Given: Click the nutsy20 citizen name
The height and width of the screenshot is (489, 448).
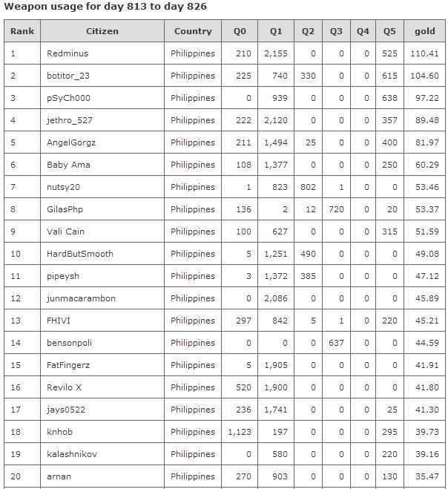Looking at the screenshot, I should 63,187.
